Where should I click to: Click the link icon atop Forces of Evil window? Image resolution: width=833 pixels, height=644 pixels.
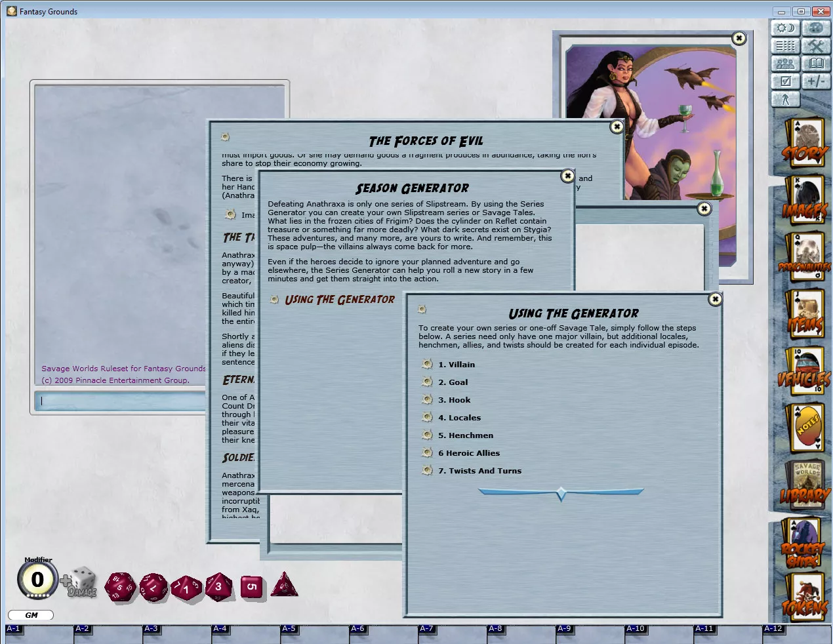[225, 136]
